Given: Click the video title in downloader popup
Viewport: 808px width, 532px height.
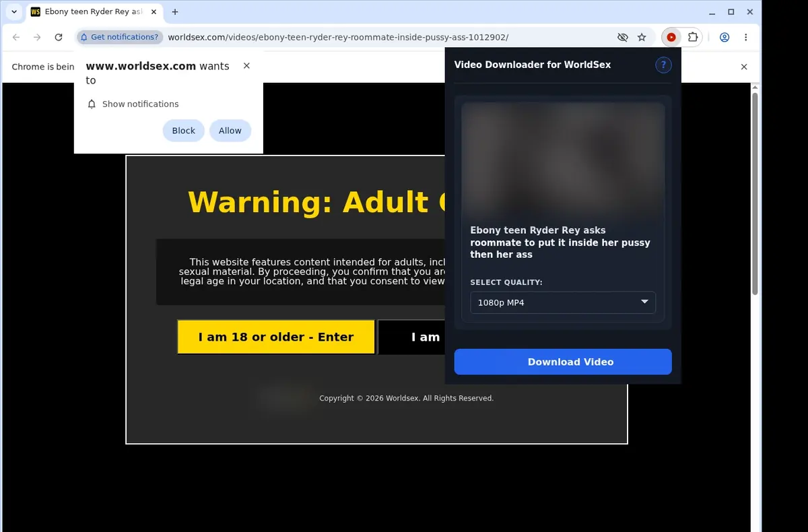Looking at the screenshot, I should click(560, 242).
